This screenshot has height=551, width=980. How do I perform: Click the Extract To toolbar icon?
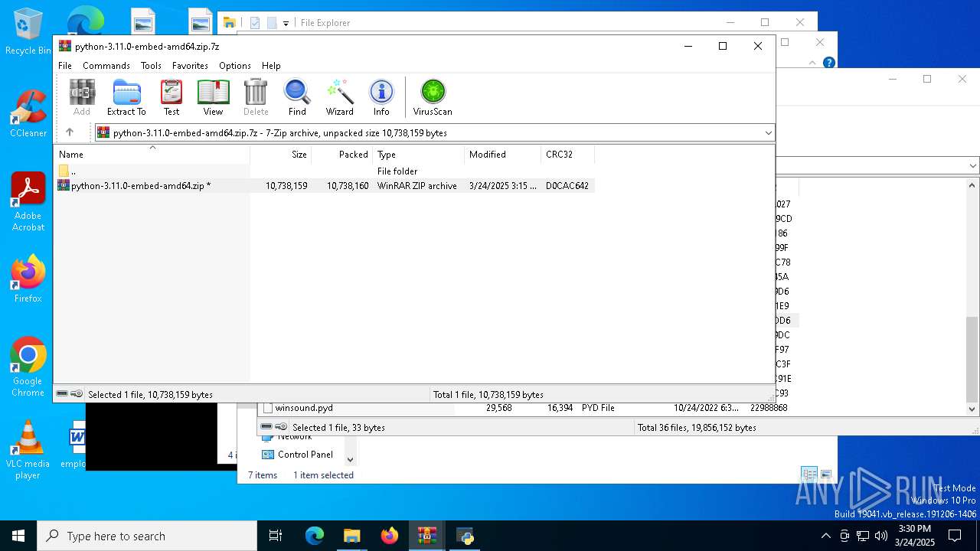tap(126, 98)
